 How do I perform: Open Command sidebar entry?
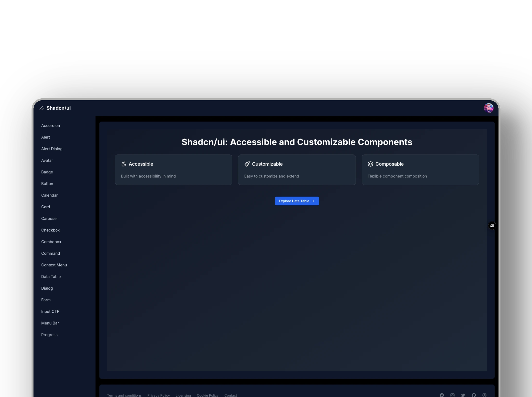(50, 253)
